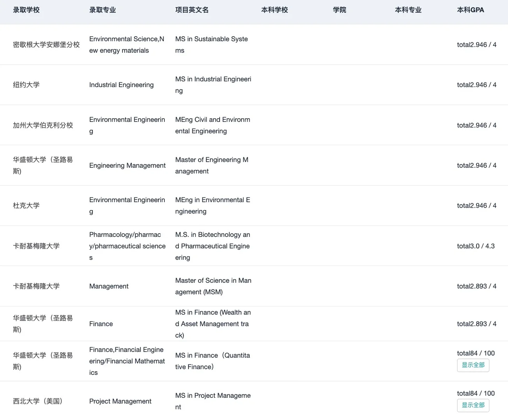
Task: Select 纽约大学 school cell
Action: point(26,85)
